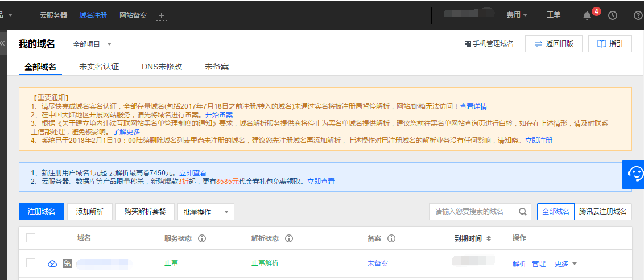644x280 pixels.
Task: Open the customer service headset icon
Action: (x=633, y=174)
